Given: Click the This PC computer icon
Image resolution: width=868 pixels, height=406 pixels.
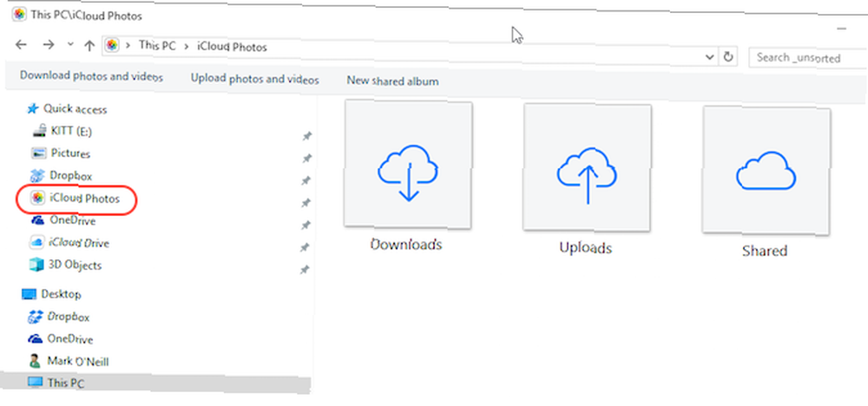Looking at the screenshot, I should tap(35, 383).
